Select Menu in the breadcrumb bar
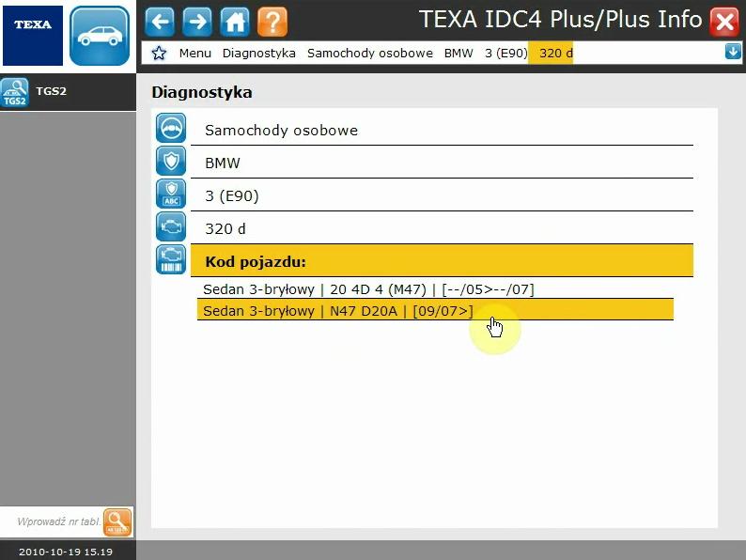This screenshot has width=746, height=560. (195, 54)
